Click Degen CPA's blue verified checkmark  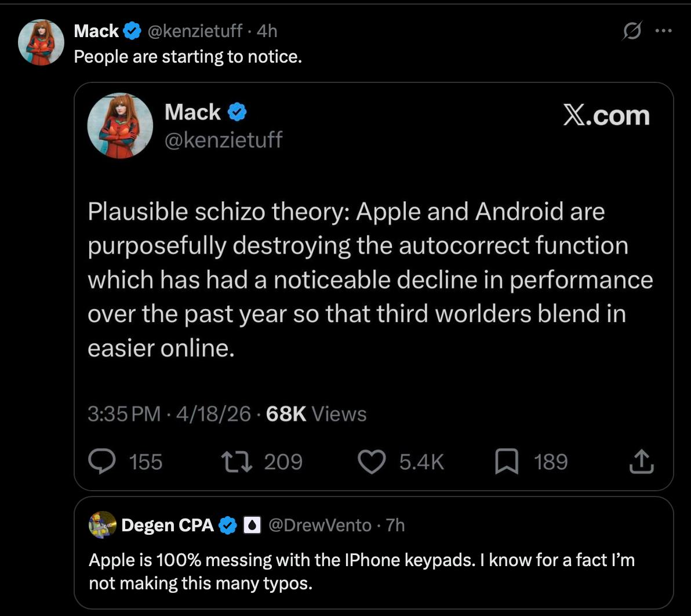(228, 525)
